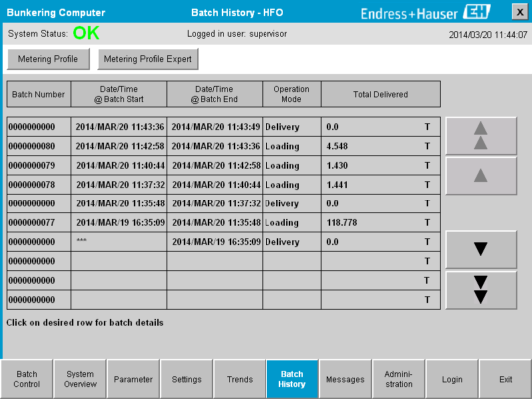Viewport: 532px width, 399px height.
Task: Open Metering Profile
Action: click(x=48, y=59)
